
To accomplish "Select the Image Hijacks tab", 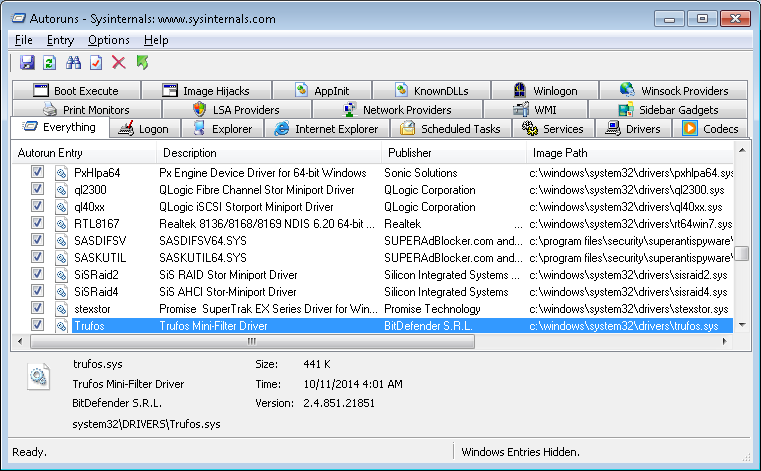I will click(x=206, y=91).
